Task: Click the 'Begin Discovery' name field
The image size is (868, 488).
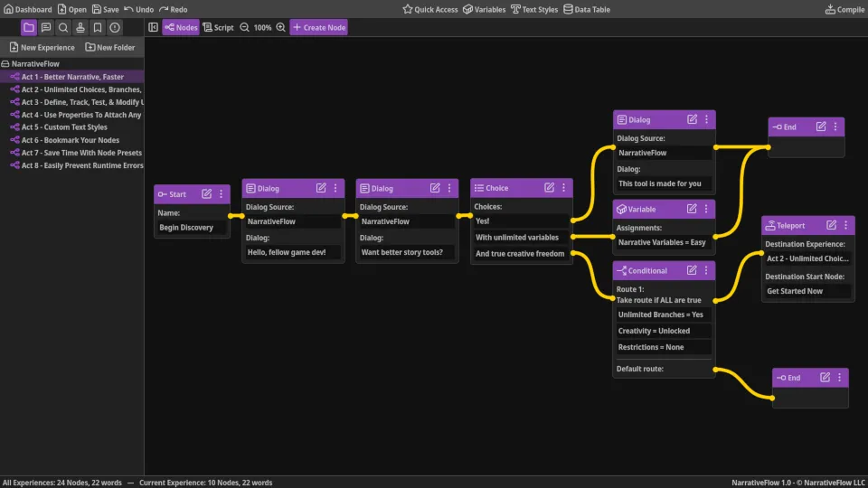Action: 192,228
